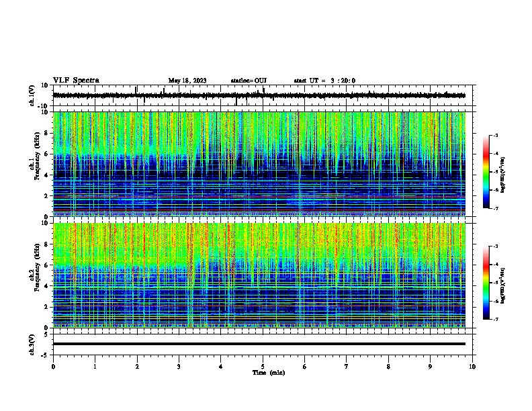Click the "ch.1(V)" waveform axis label
This screenshot has width=532, height=411.
click(x=32, y=95)
